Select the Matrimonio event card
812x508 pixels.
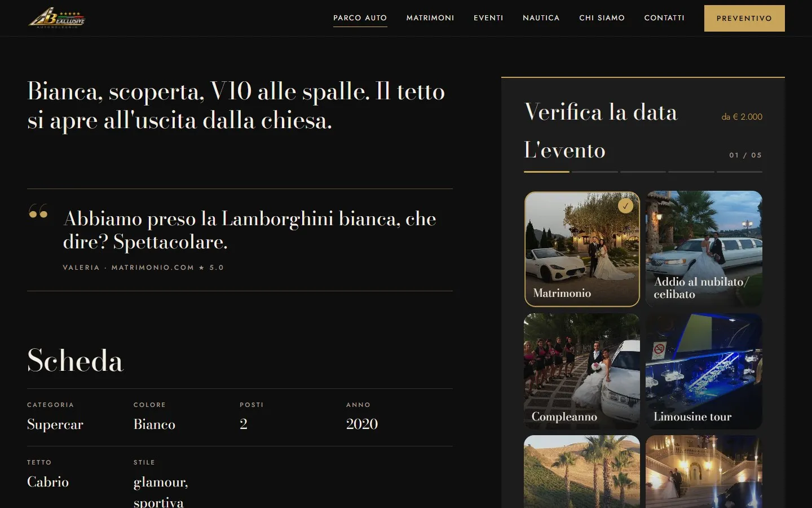click(x=582, y=249)
